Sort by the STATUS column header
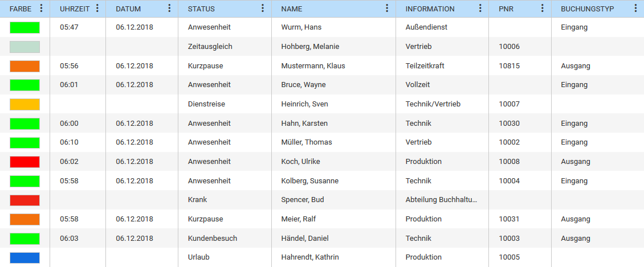Image resolution: width=644 pixels, height=267 pixels. 201,9
